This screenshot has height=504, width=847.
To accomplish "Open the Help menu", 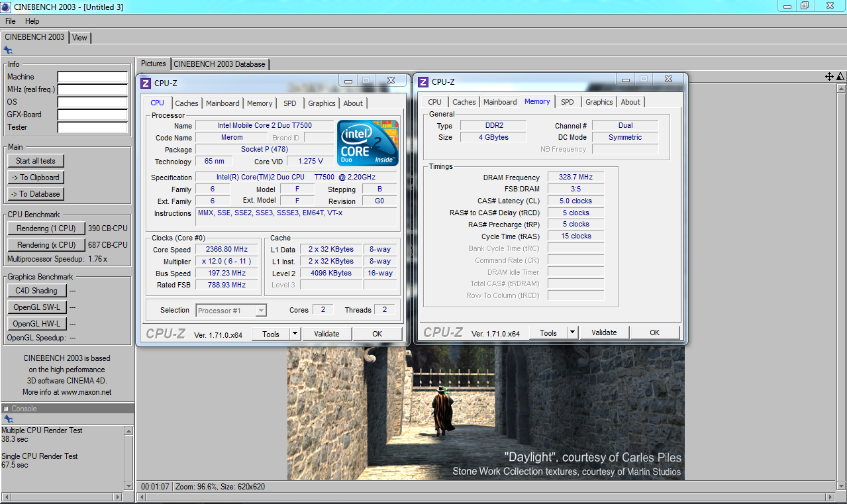I will (x=32, y=21).
